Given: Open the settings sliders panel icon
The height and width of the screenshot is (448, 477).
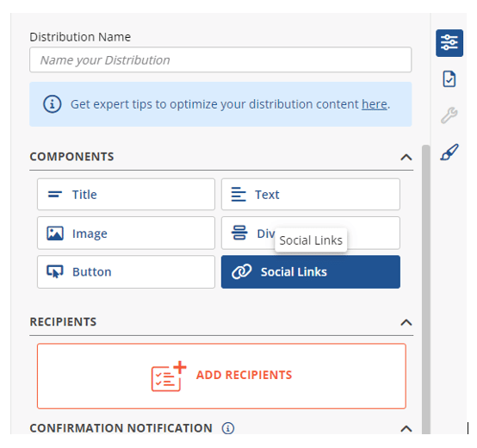Looking at the screenshot, I should [449, 43].
